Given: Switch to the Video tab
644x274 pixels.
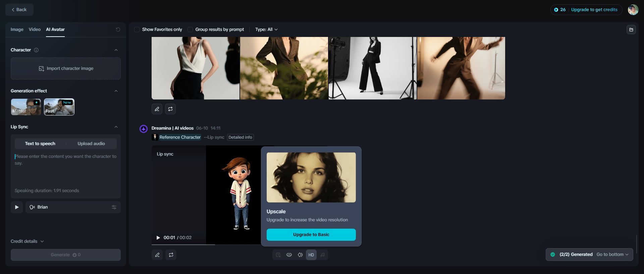Looking at the screenshot, I should (35, 30).
